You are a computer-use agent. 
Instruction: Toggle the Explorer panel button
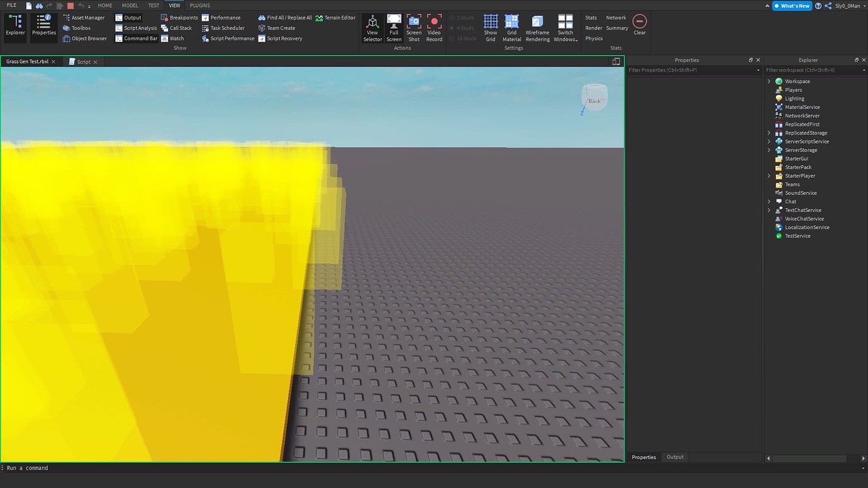tap(16, 28)
